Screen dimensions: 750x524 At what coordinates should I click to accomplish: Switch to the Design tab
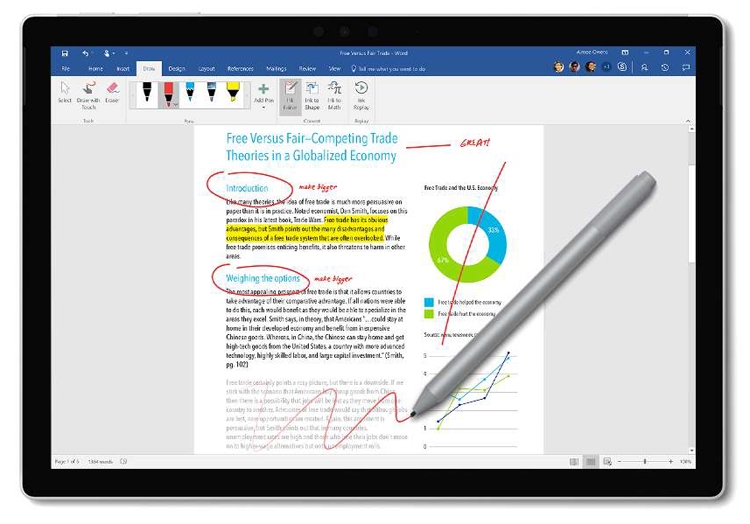click(176, 69)
